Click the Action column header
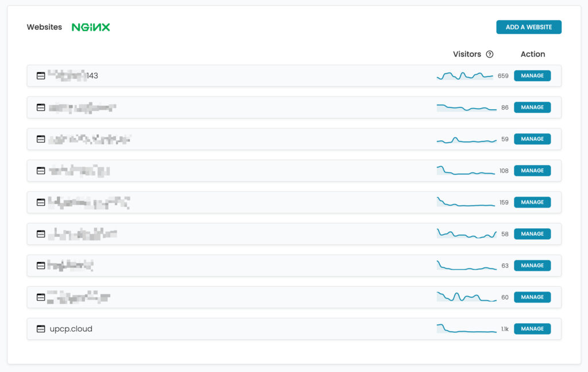 [x=532, y=53]
